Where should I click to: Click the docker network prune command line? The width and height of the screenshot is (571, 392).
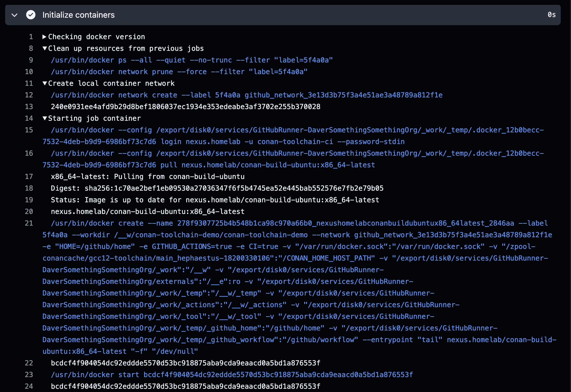179,72
